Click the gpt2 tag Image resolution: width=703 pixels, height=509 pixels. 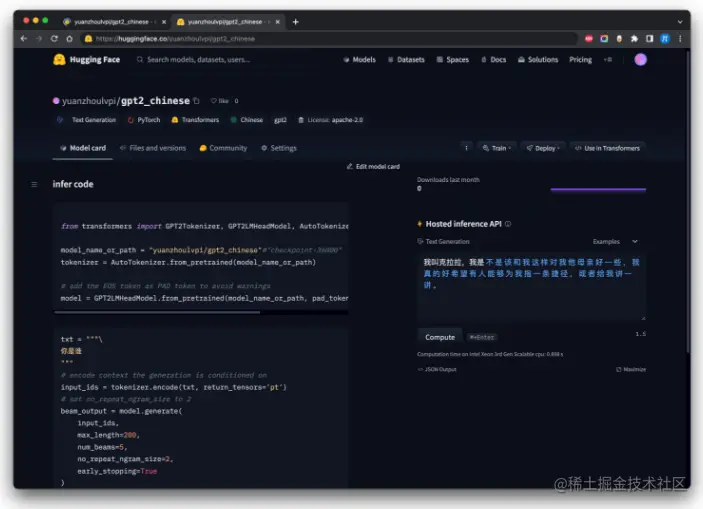click(x=280, y=120)
